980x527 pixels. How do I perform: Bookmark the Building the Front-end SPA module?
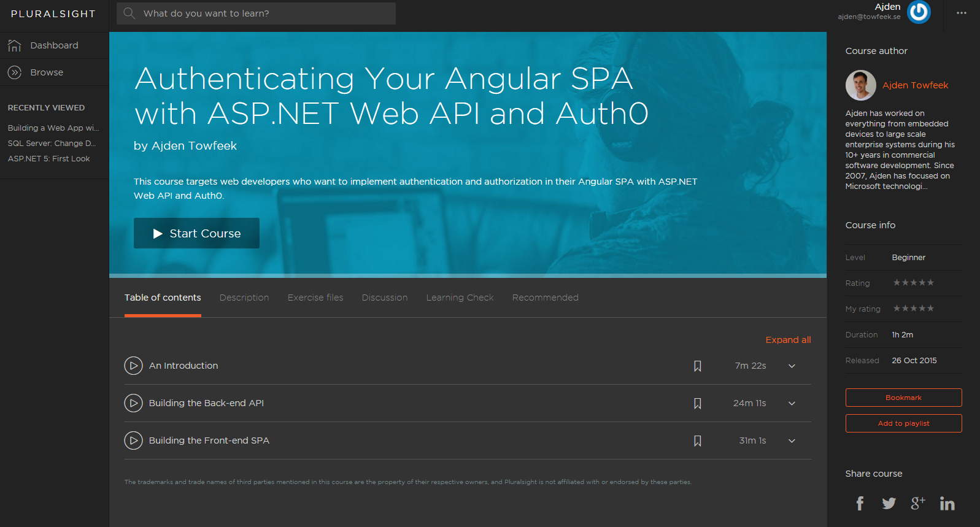[x=698, y=441]
